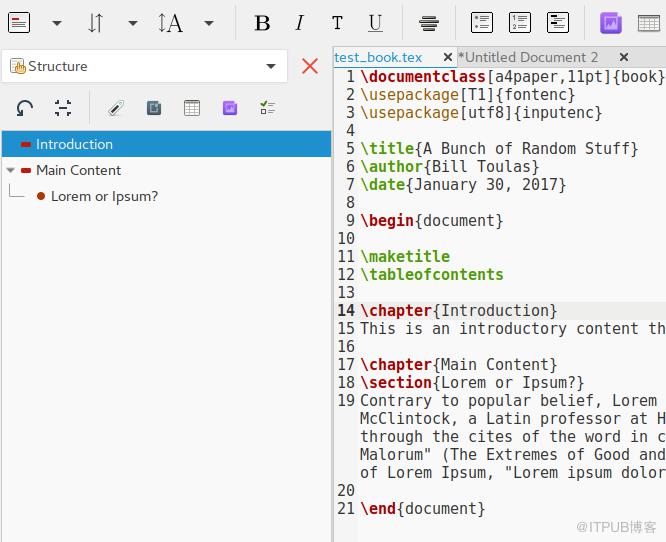Close the test_book.tex tab
Screen dimensions: 666x542
(447, 57)
